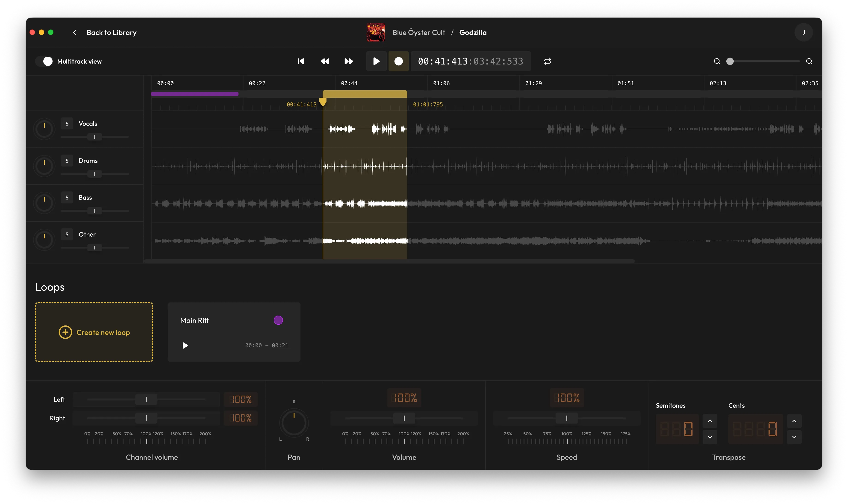The image size is (848, 504).
Task: Click Create new loop button
Action: tap(94, 332)
